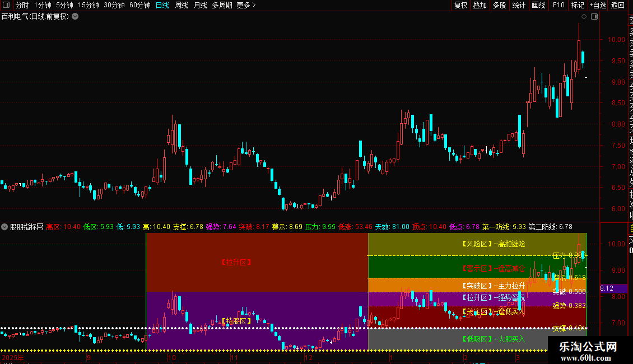Click the 股朋指标网 indicator name
The width and height of the screenshot is (633, 364).
[x=27, y=227]
